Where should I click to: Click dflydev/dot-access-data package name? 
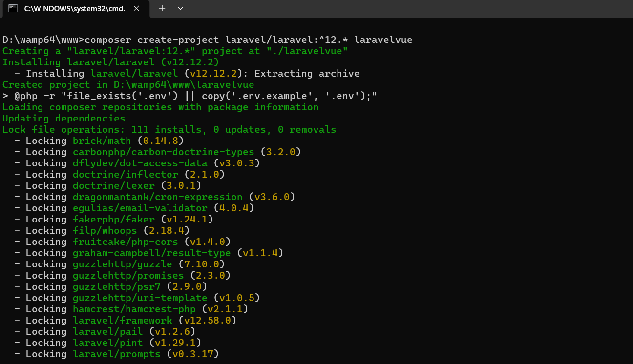click(x=140, y=163)
